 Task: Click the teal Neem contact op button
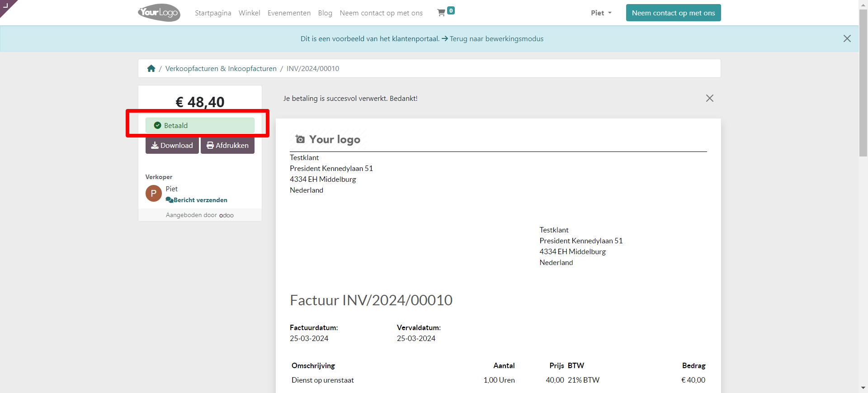tap(673, 13)
